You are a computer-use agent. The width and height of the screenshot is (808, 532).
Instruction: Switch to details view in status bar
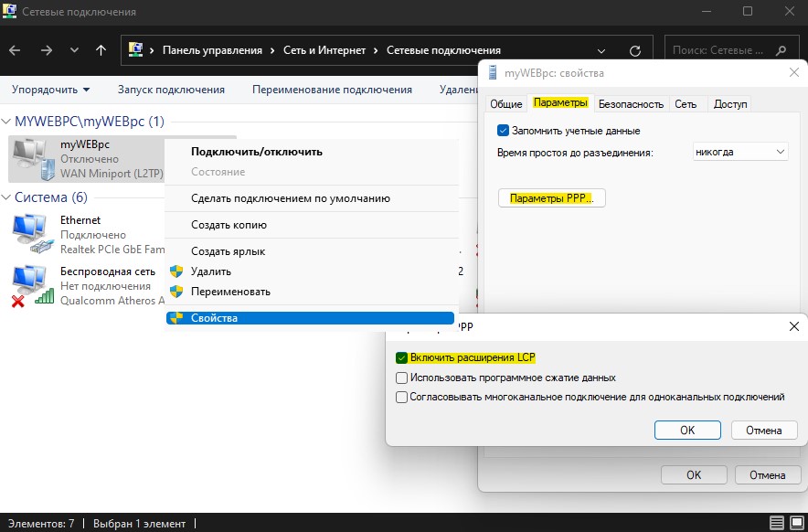[777, 523]
